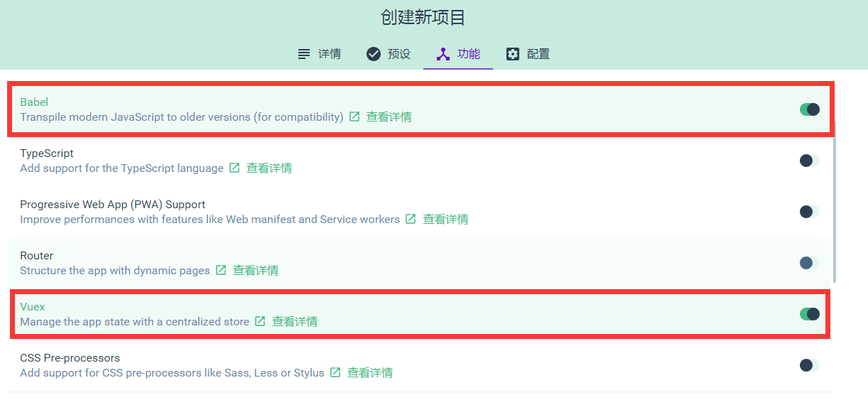868x405 pixels.
Task: Switch to the 详情 tab
Action: pyautogui.click(x=319, y=54)
